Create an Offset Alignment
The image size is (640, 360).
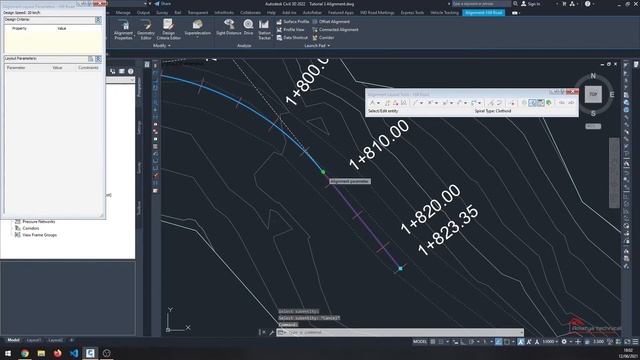pos(331,22)
